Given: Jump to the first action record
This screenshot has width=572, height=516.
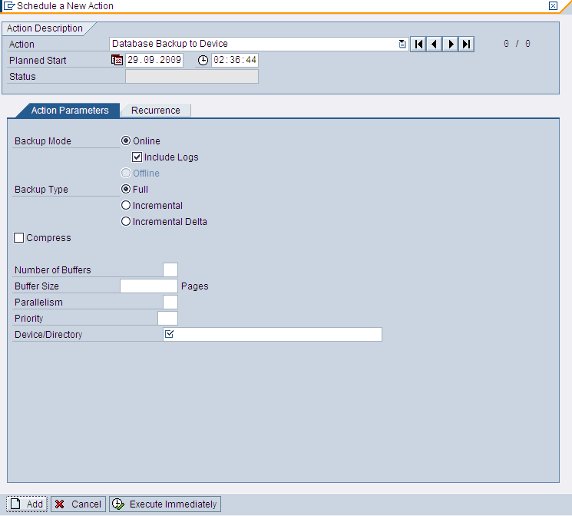Looking at the screenshot, I should [x=418, y=44].
